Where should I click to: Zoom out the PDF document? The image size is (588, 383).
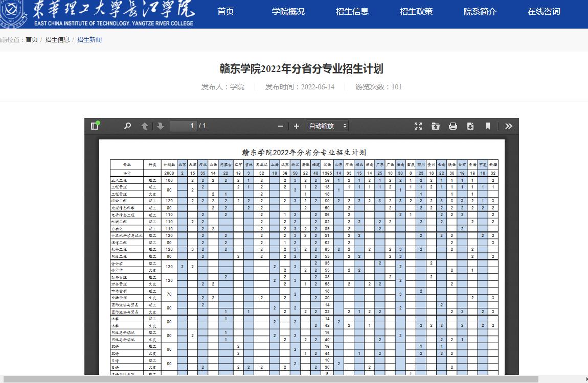click(x=281, y=126)
